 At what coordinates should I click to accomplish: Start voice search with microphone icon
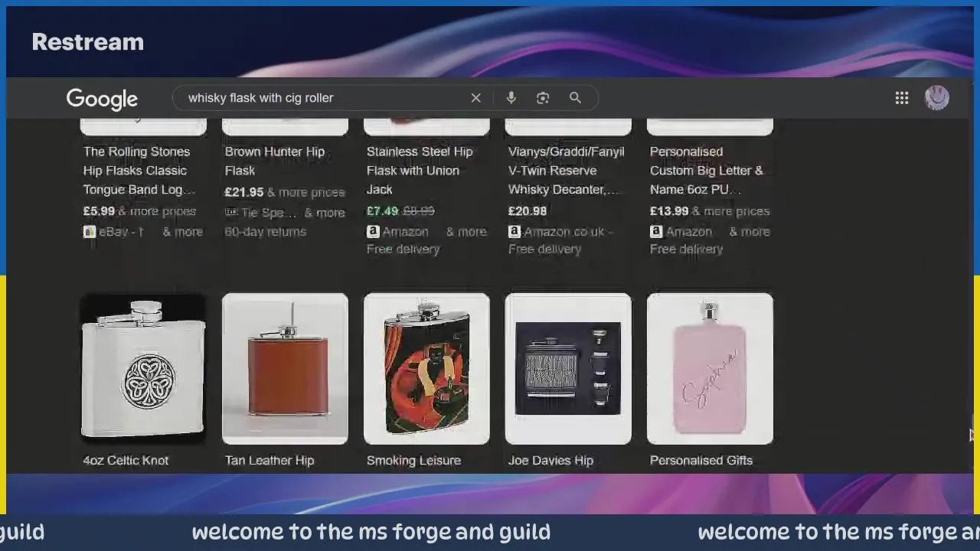[x=511, y=98]
